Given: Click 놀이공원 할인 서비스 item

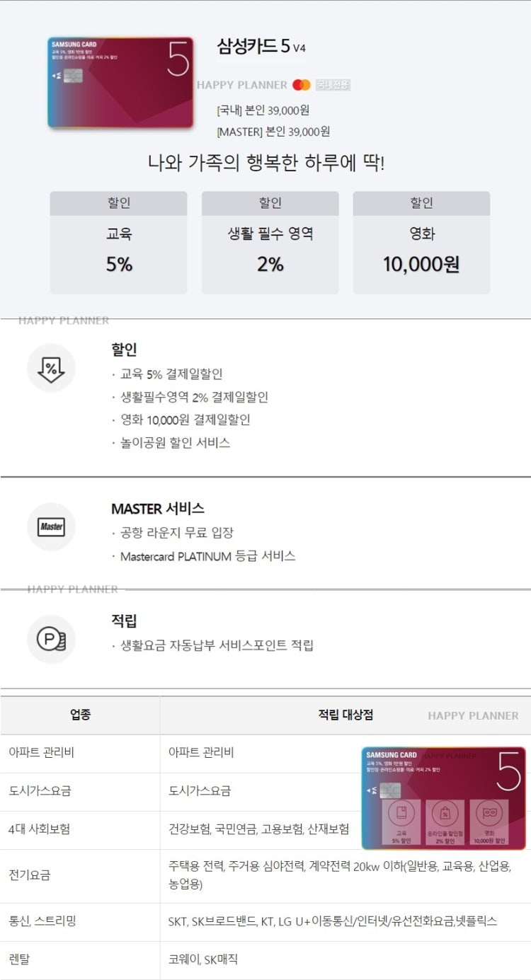Looking at the screenshot, I should pyautogui.click(x=175, y=443).
